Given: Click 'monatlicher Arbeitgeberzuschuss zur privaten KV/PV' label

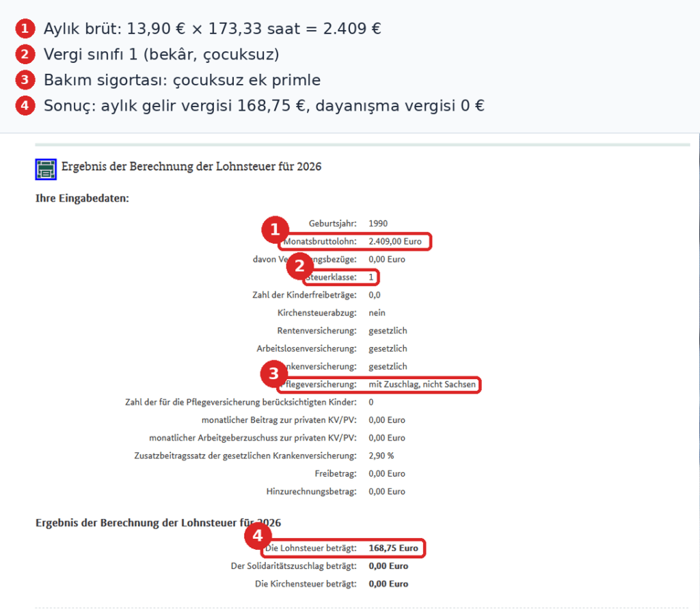Looking at the screenshot, I should (x=253, y=438).
